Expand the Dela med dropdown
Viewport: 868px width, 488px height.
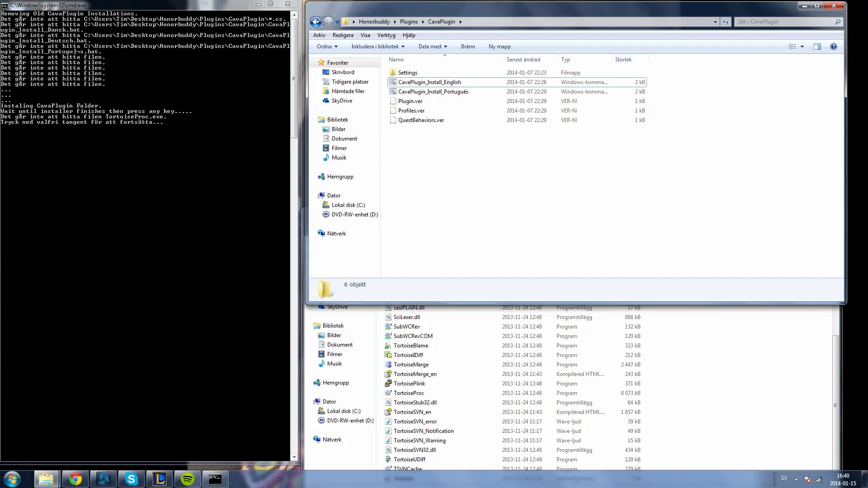tap(432, 47)
